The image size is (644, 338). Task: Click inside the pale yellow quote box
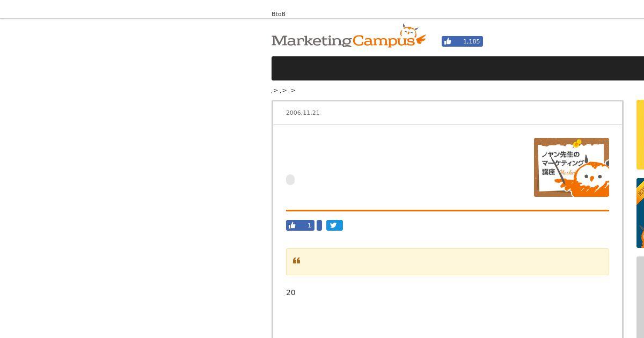click(448, 262)
